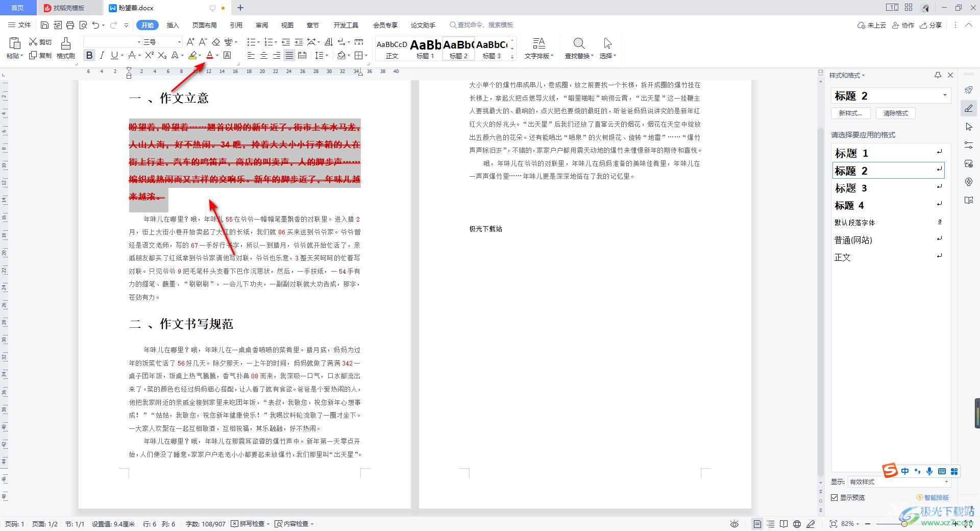Switch to web layout view in status bar
Screen dimensions: 980x531
tap(797, 524)
